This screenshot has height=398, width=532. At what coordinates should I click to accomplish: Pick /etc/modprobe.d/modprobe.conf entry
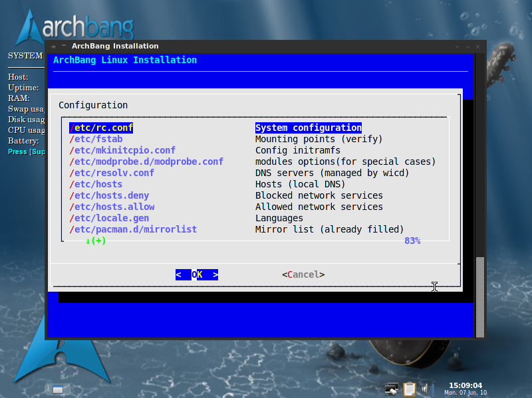tap(146, 161)
